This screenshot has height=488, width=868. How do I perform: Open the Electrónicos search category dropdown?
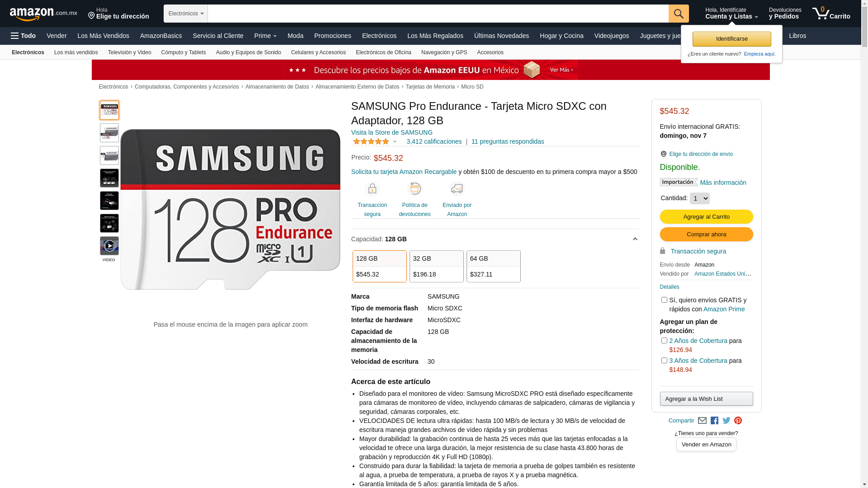click(x=186, y=14)
